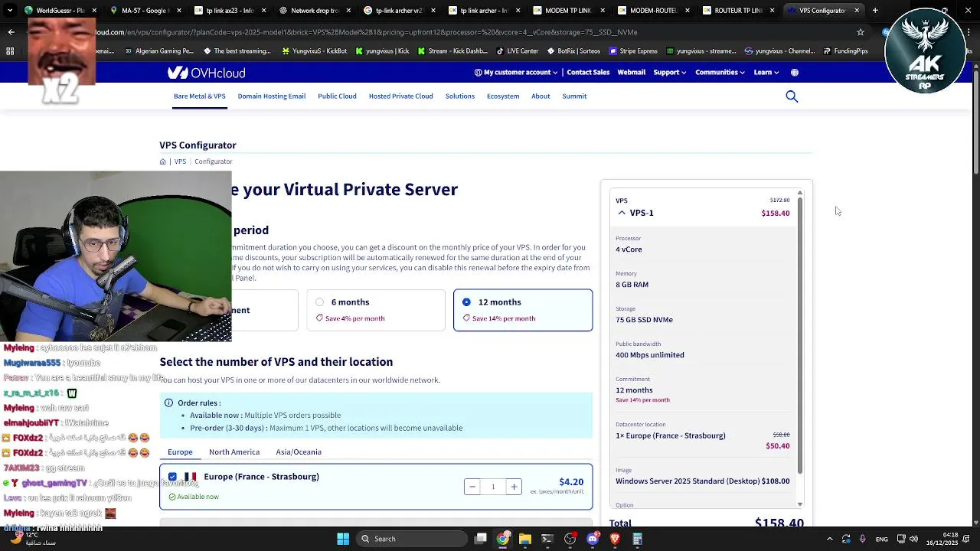Open the volume control in system tray
This screenshot has height=551, width=980.
tap(913, 539)
